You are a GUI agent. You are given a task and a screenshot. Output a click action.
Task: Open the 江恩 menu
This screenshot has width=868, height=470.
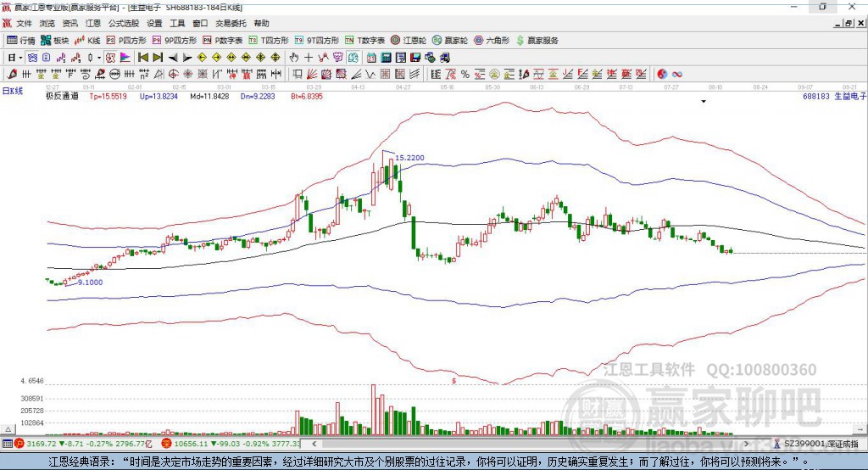[93, 23]
